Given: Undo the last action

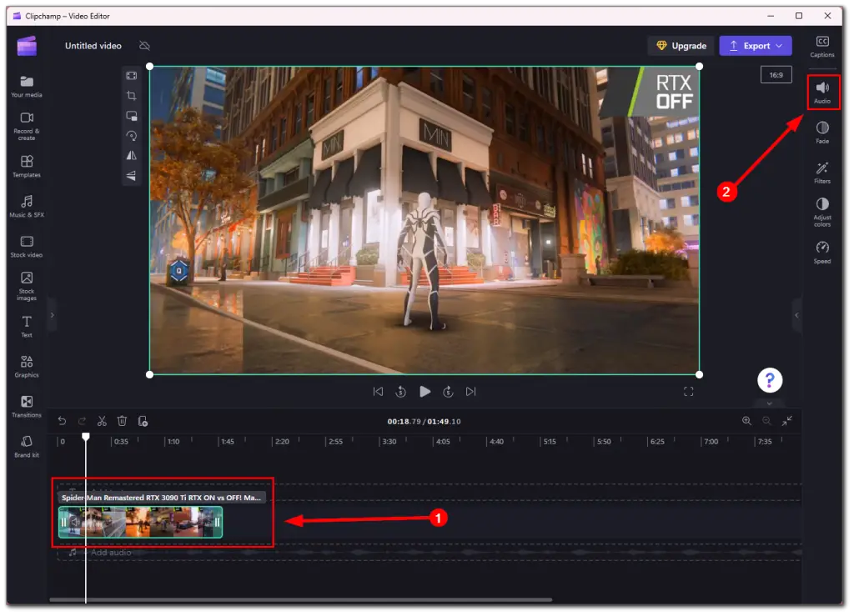Looking at the screenshot, I should pos(61,421).
